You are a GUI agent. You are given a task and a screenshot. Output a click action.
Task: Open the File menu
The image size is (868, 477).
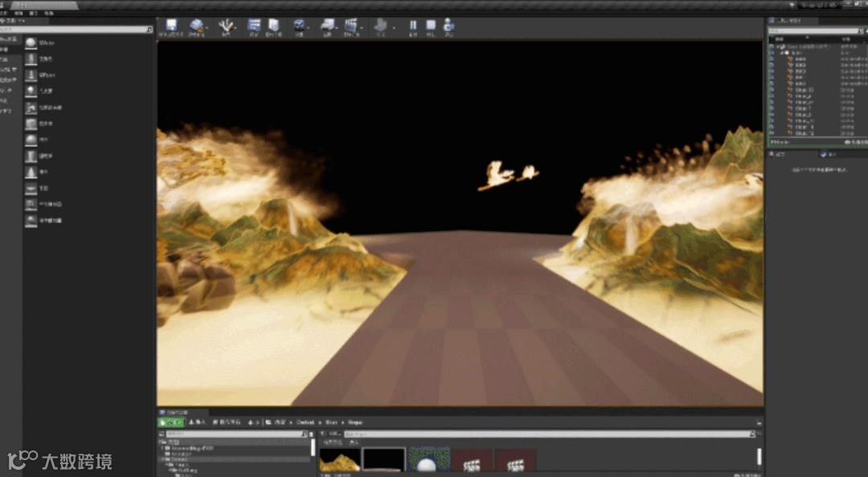click(5, 13)
